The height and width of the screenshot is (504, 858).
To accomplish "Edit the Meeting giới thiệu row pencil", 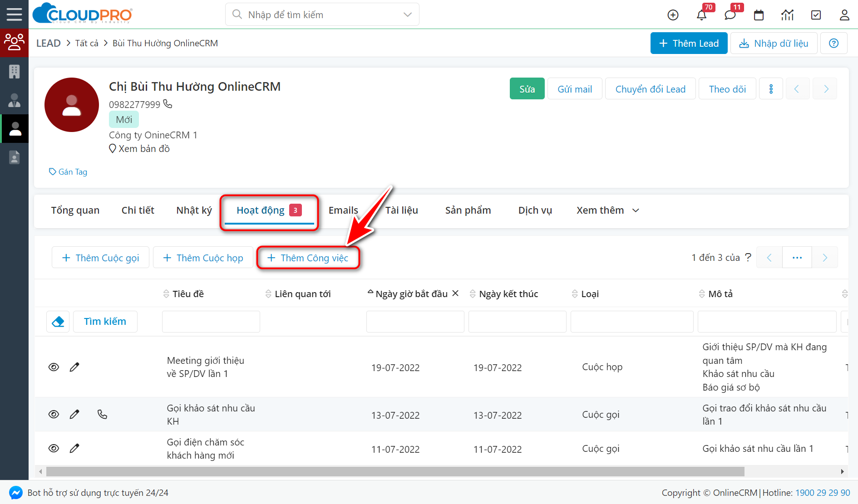I will 74,367.
